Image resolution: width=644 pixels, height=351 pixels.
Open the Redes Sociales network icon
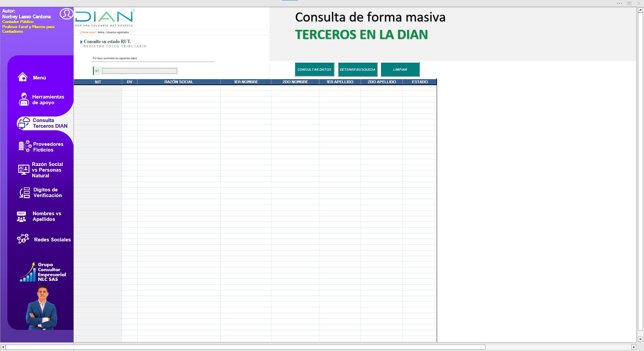(23, 239)
